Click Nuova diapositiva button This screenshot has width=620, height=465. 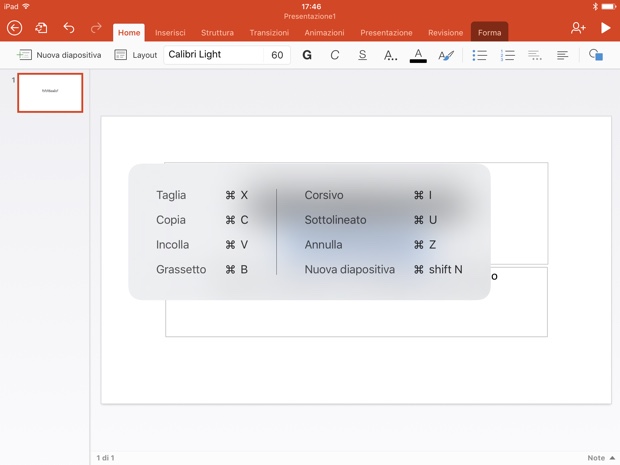[59, 55]
